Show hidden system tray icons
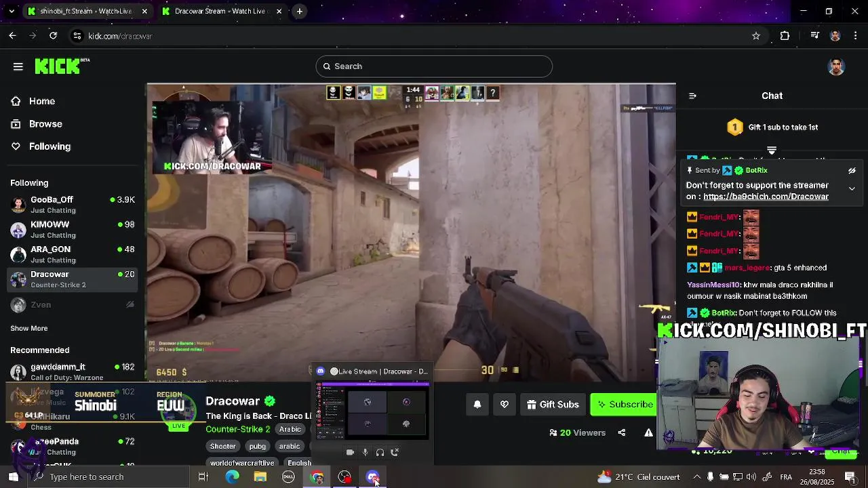The height and width of the screenshot is (488, 868). point(696,476)
